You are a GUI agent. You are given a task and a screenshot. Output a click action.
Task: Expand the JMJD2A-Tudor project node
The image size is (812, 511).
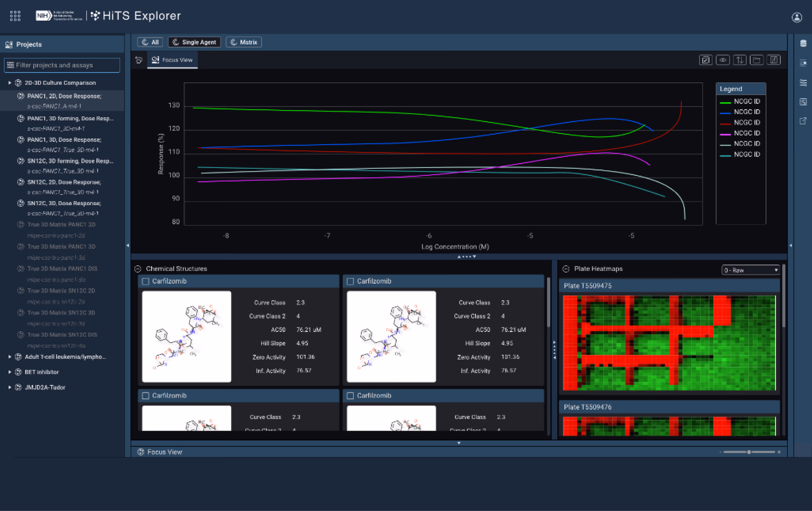pyautogui.click(x=10, y=387)
